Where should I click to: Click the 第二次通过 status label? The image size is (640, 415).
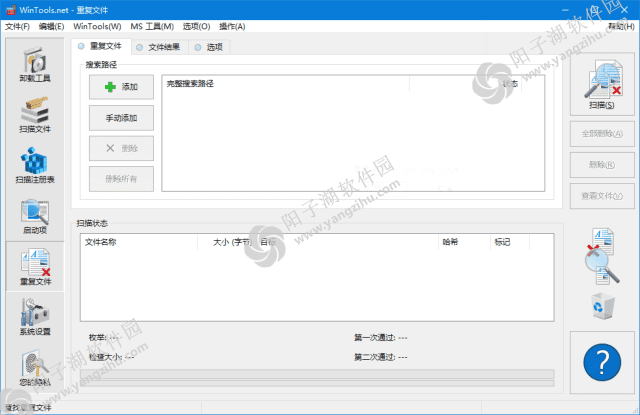(x=380, y=357)
